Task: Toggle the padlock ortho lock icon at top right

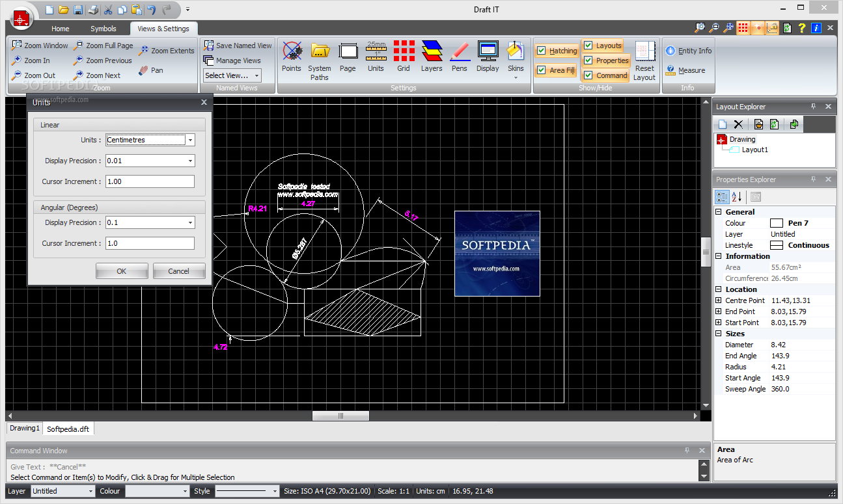Action: pyautogui.click(x=772, y=28)
